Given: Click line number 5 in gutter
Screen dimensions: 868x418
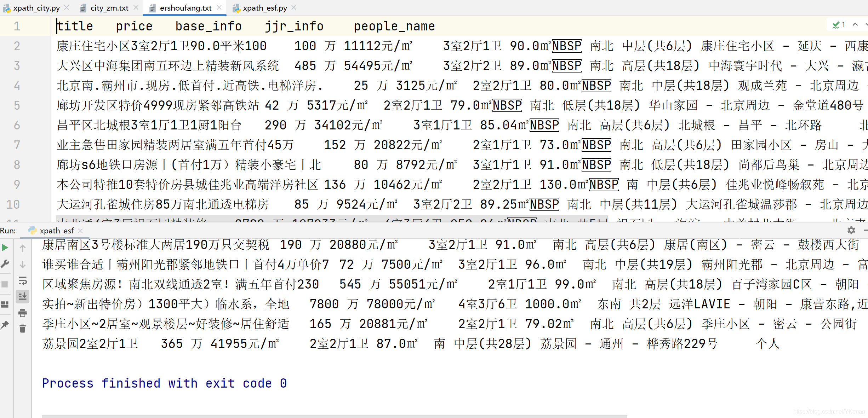Looking at the screenshot, I should pos(17,105).
